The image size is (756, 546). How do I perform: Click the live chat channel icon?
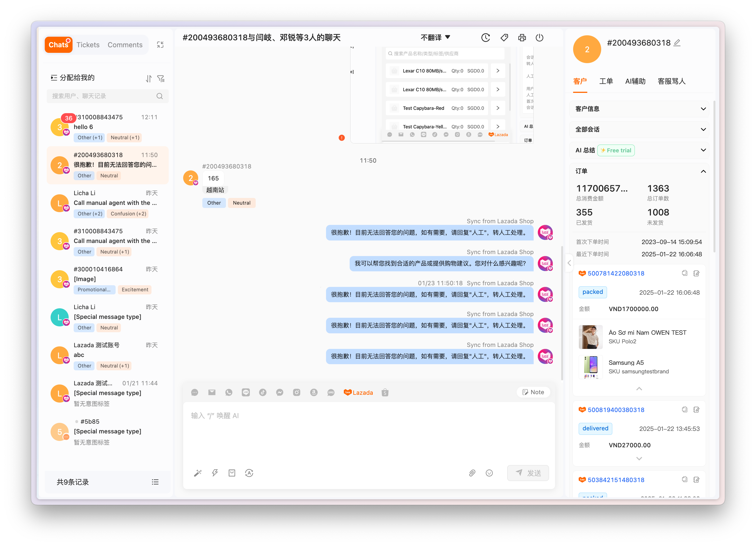(x=195, y=392)
